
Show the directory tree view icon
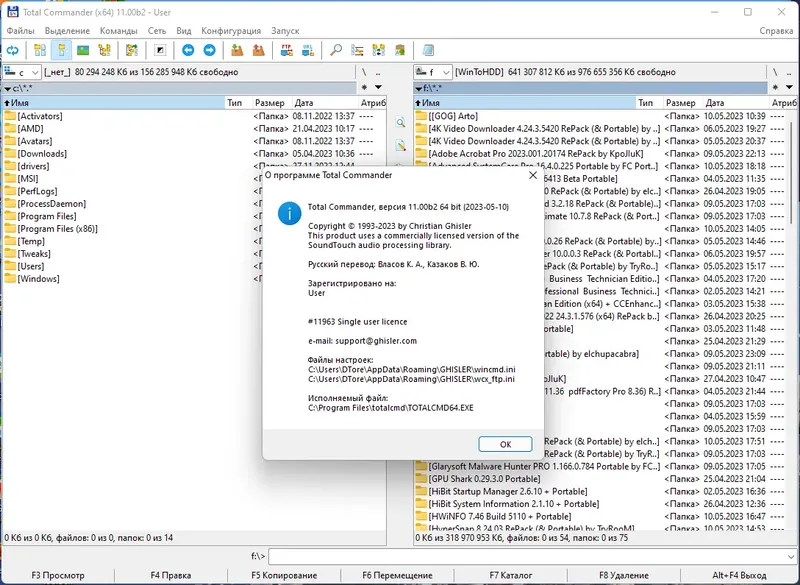[105, 50]
